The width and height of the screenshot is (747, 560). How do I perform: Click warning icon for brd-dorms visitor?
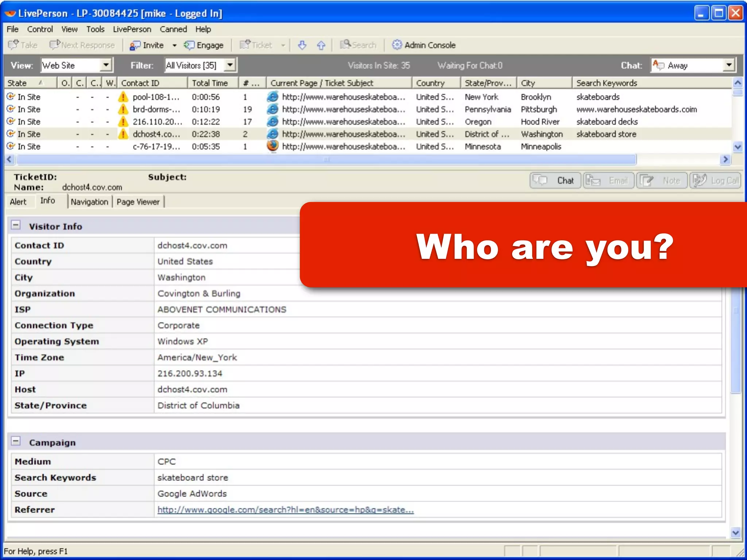tap(123, 109)
